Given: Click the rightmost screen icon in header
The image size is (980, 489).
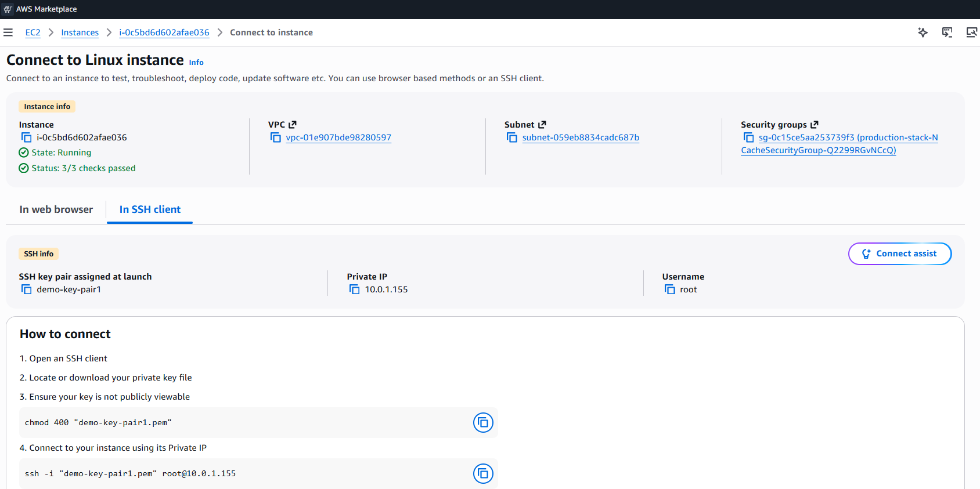Looking at the screenshot, I should (x=971, y=32).
